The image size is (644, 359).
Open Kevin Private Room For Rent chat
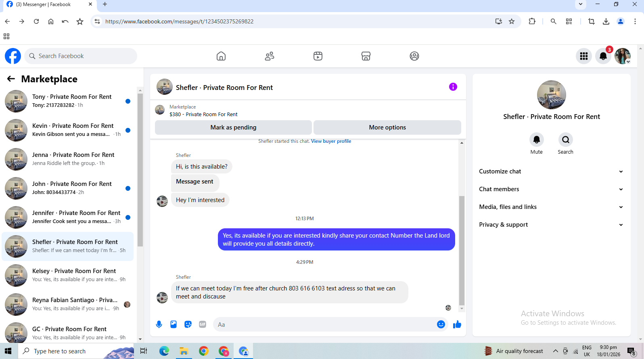pyautogui.click(x=68, y=130)
